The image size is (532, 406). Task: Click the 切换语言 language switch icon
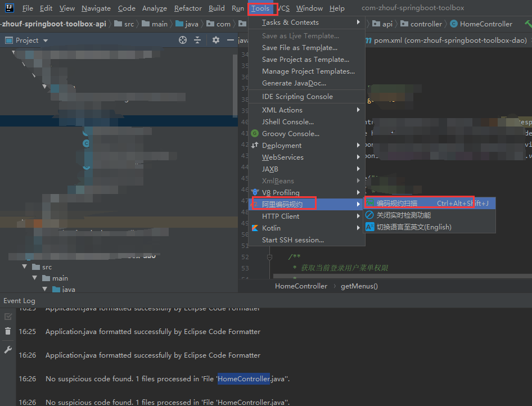[370, 227]
